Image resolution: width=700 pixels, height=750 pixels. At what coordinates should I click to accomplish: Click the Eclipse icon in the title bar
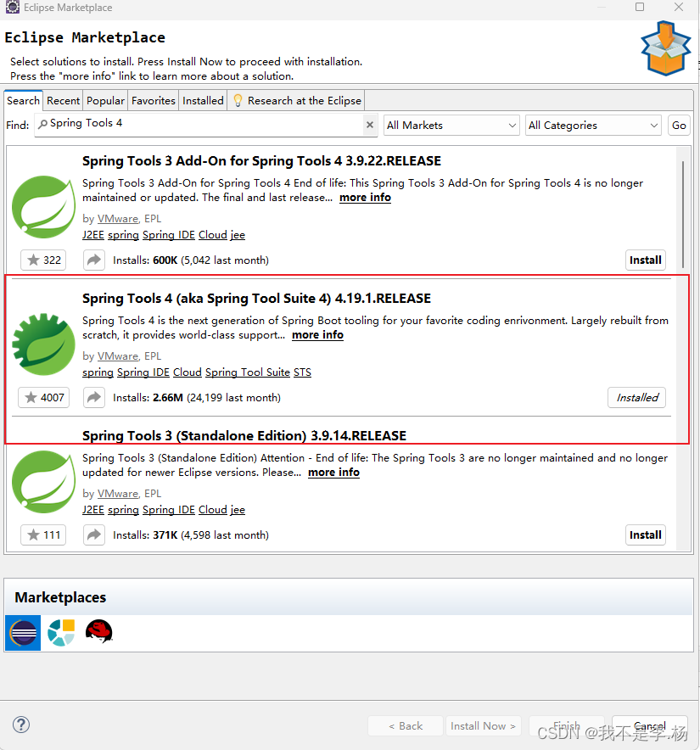tap(13, 7)
